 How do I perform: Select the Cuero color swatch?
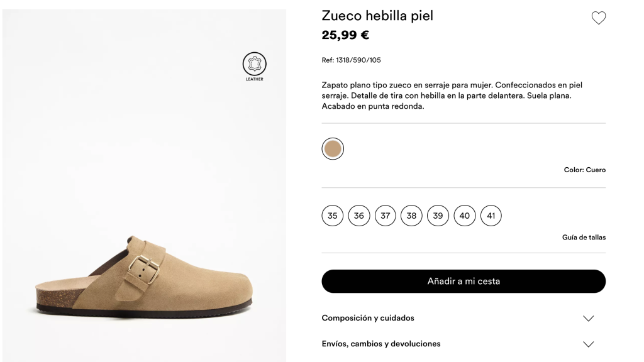[x=333, y=148]
